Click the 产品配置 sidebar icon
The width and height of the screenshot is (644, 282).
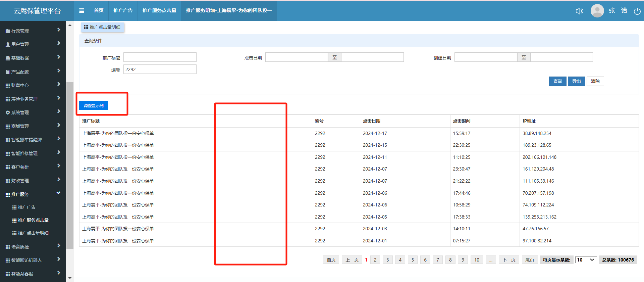pos(8,72)
